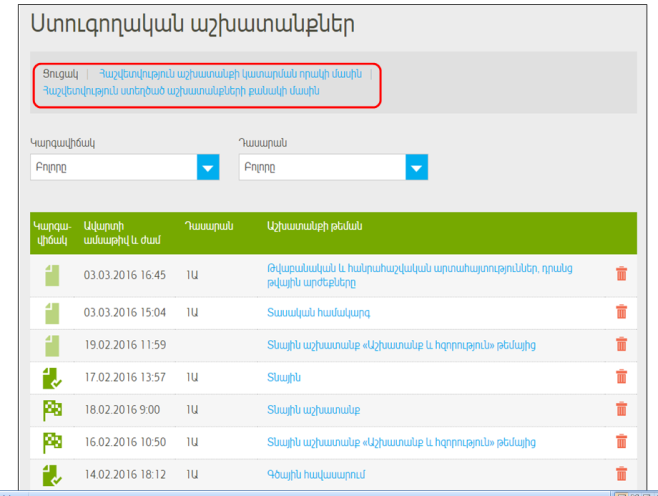Image resolution: width=658 pixels, height=496 pixels.
Task: Click the date 19.02.2016 11:59
Action: click(x=125, y=345)
